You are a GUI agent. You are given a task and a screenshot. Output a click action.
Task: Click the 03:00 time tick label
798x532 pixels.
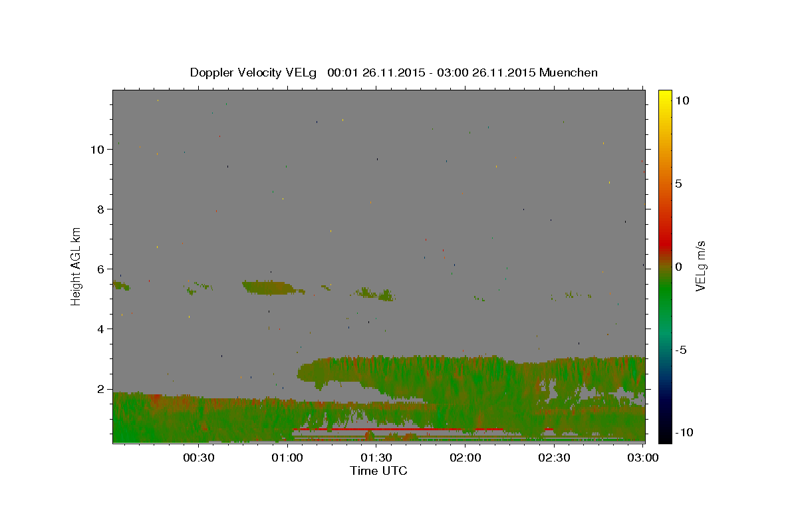pos(643,458)
